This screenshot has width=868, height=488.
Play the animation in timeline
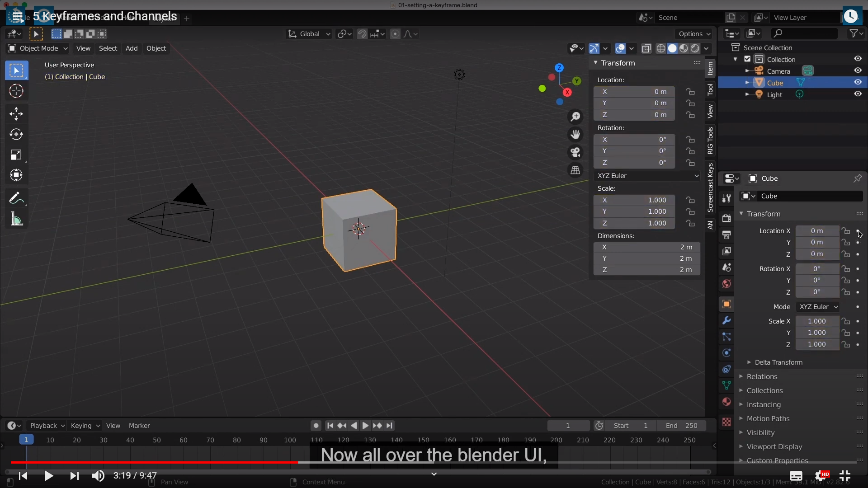(365, 426)
